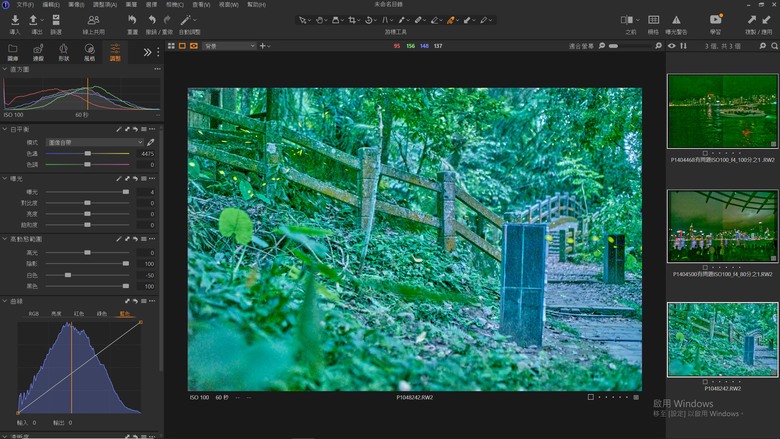Collapse the Exposure (曝光) panel

5,178
